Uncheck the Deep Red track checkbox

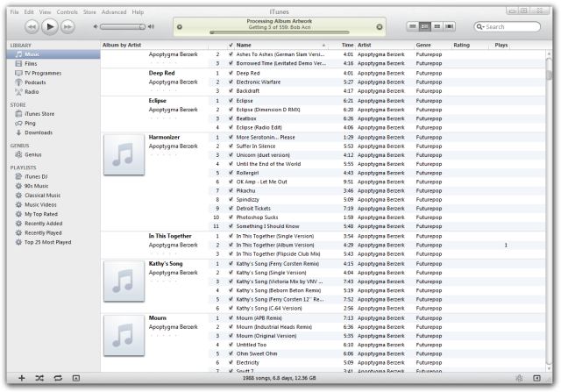click(231, 73)
